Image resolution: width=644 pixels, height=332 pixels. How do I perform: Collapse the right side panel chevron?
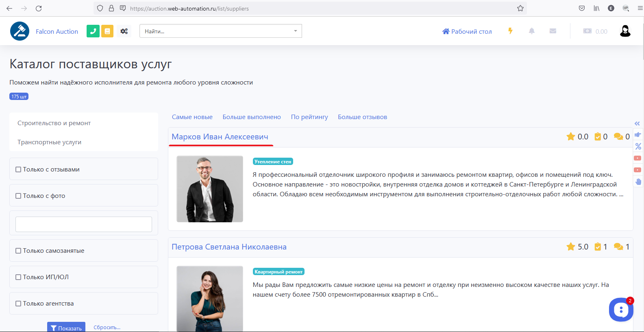[x=637, y=124]
